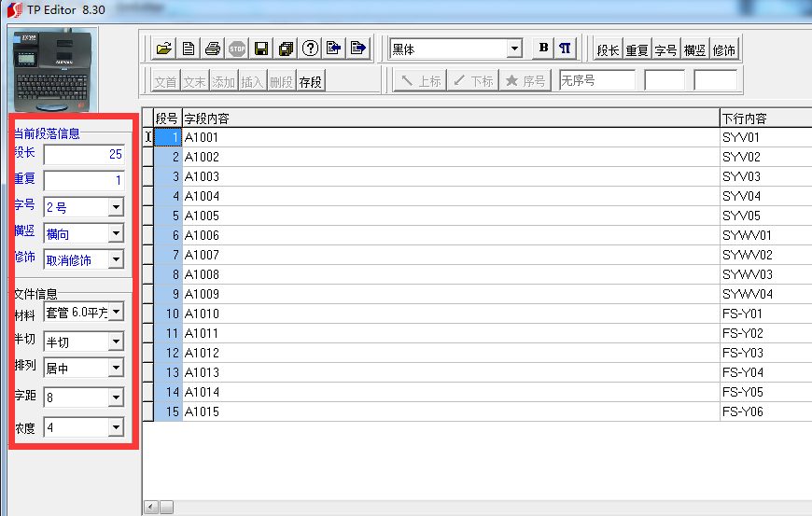Click the horizontal scrollbar left arrow
The width and height of the screenshot is (812, 516).
click(x=149, y=507)
